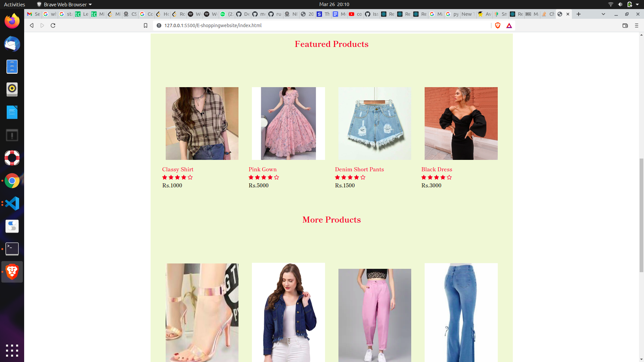Switch to the YouTube tab
This screenshot has height=362, width=644.
(x=355, y=14)
